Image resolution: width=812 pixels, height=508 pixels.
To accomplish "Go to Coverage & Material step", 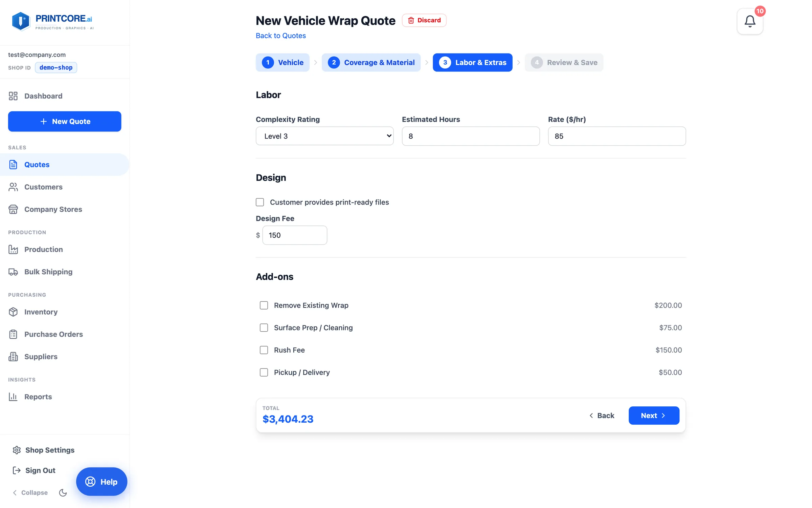I will coord(371,62).
